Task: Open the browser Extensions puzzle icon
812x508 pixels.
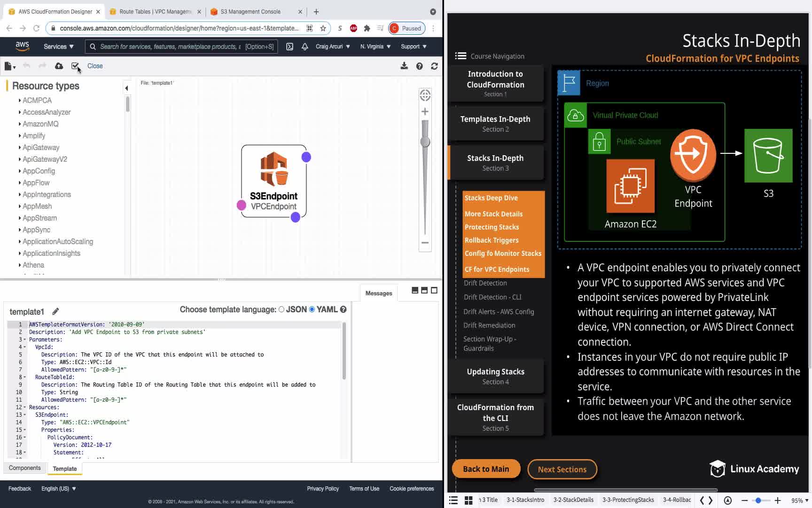Action: (367, 28)
